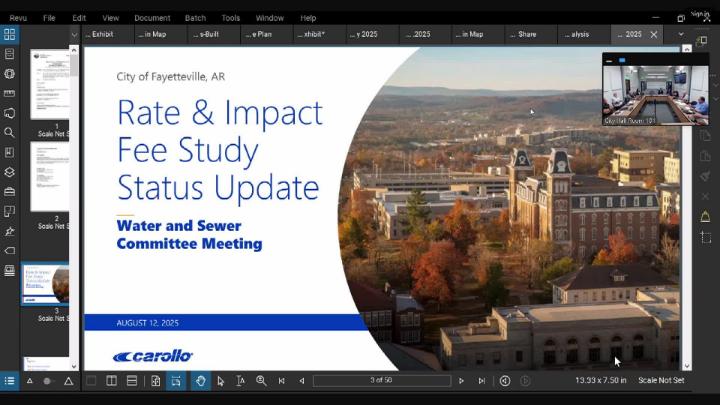Go to the previous page
Screen dimensions: 720x405
[302, 381]
